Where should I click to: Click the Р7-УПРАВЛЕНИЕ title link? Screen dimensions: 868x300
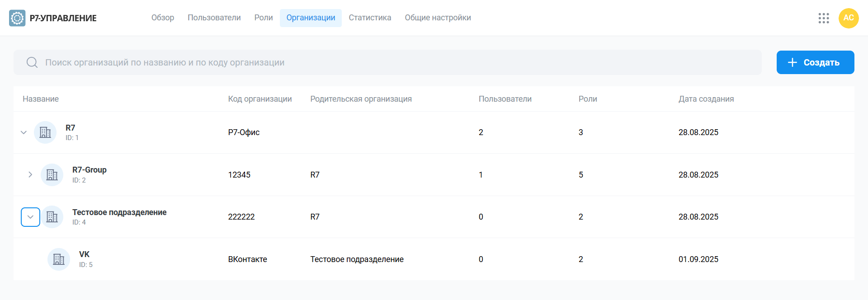click(63, 18)
